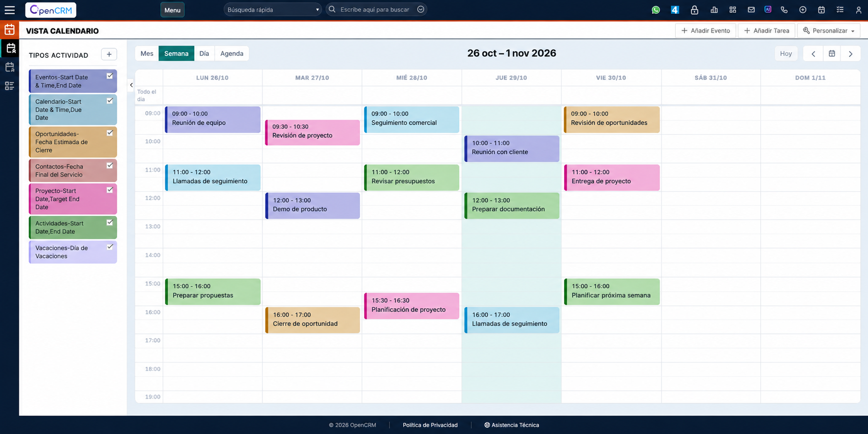
Task: Go to the next week with the right arrow
Action: (850, 54)
